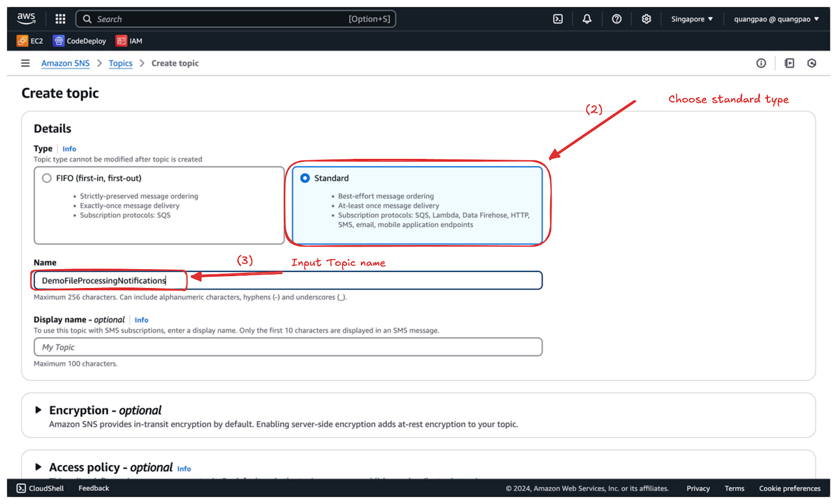Click the clock-shaped icon at the right end of the breadcrumb bar

(812, 63)
